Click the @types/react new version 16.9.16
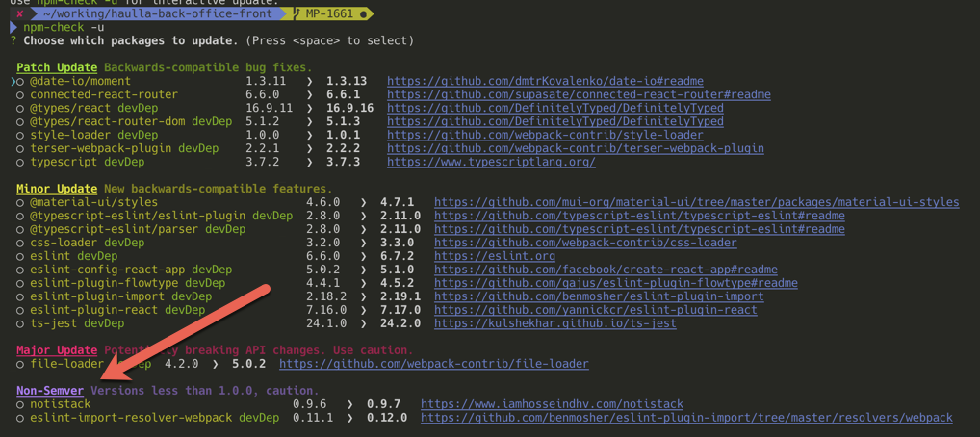This screenshot has height=437, width=980. 350,108
